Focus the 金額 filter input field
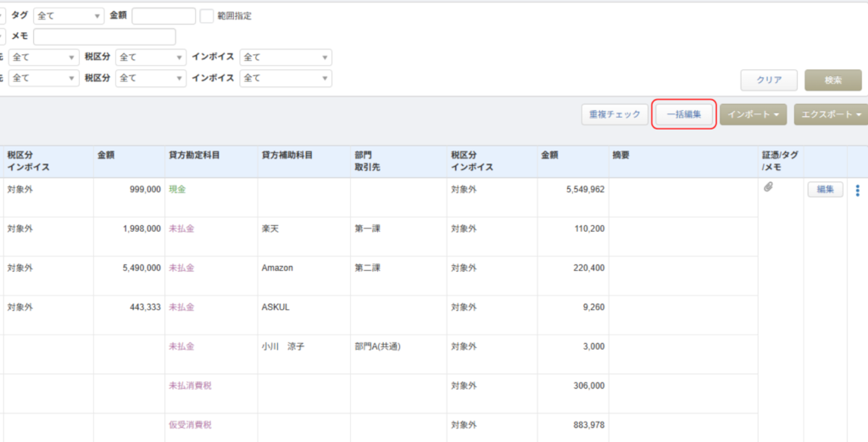 (x=164, y=16)
